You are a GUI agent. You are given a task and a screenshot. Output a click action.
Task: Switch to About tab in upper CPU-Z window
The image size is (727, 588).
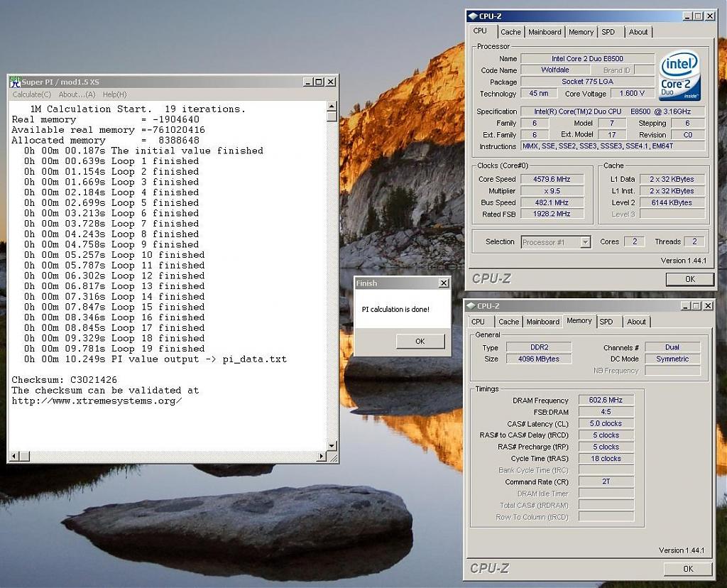[638, 32]
